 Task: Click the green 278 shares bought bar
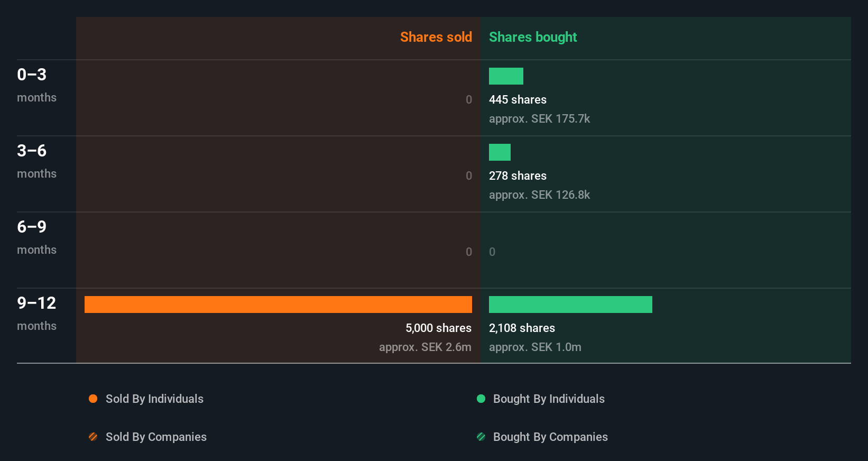500,152
